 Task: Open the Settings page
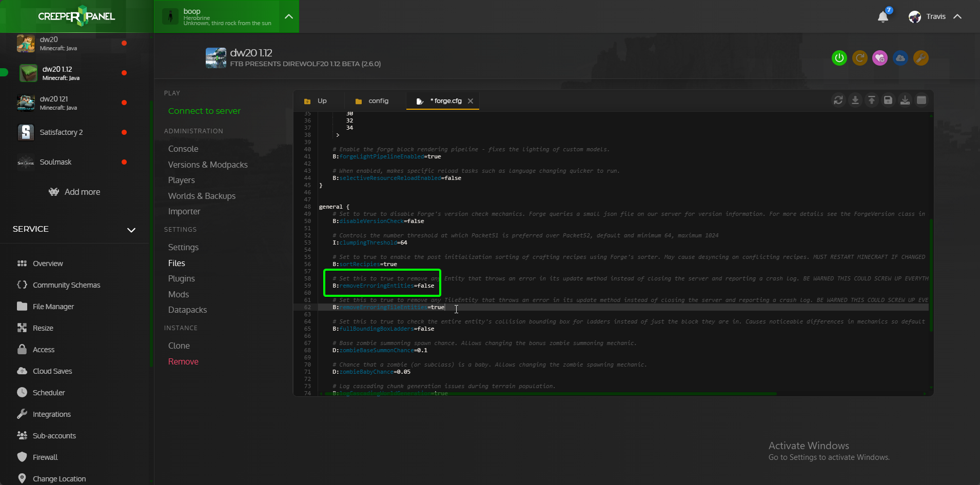183,247
